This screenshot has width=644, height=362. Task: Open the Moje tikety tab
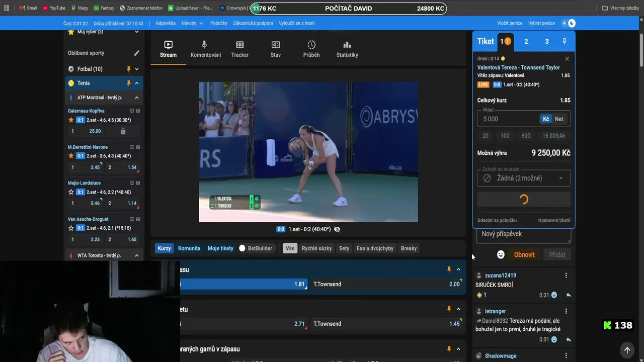tap(220, 248)
